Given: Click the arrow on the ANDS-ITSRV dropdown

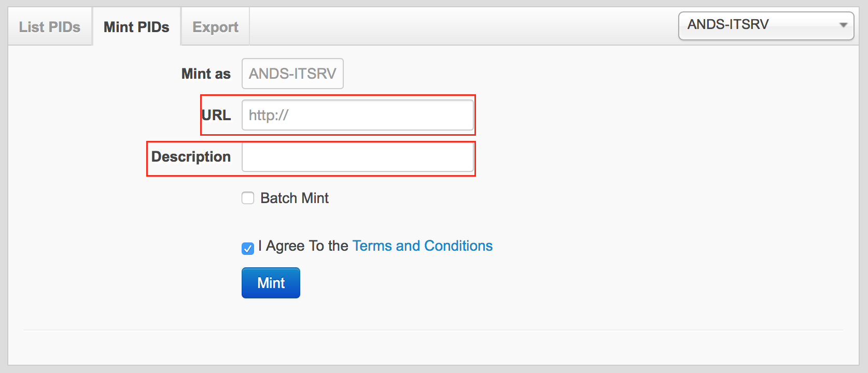Looking at the screenshot, I should (844, 25).
